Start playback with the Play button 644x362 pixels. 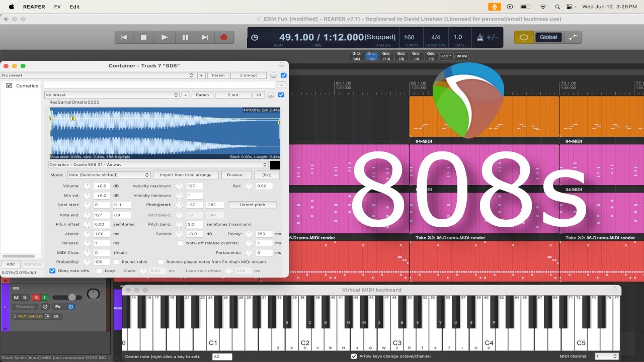point(165,37)
